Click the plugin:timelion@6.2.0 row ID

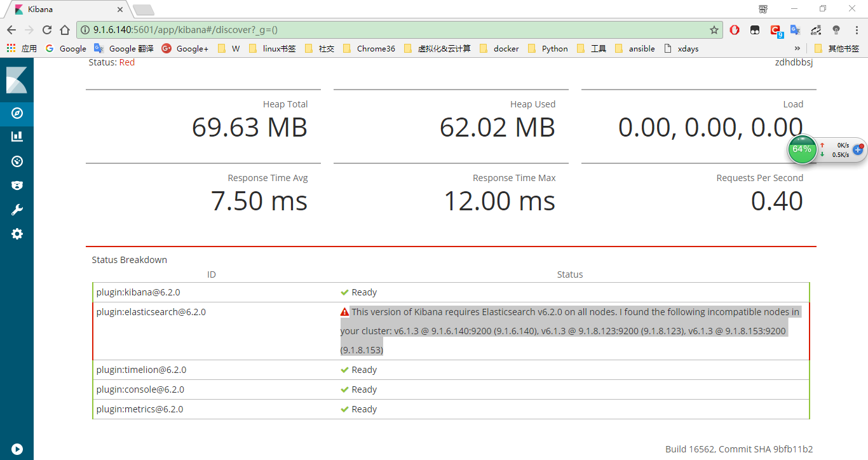click(141, 370)
